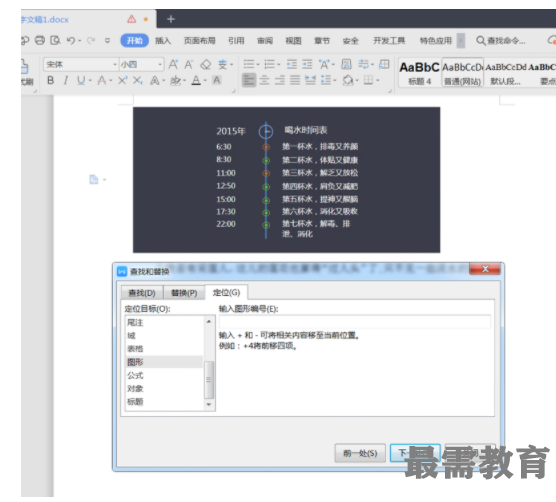Image resolution: width=556 pixels, height=502 pixels.
Task: Toggle bold formatting
Action: (x=51, y=80)
